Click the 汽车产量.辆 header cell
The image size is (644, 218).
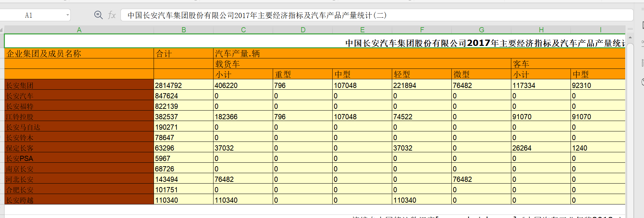tap(419, 53)
